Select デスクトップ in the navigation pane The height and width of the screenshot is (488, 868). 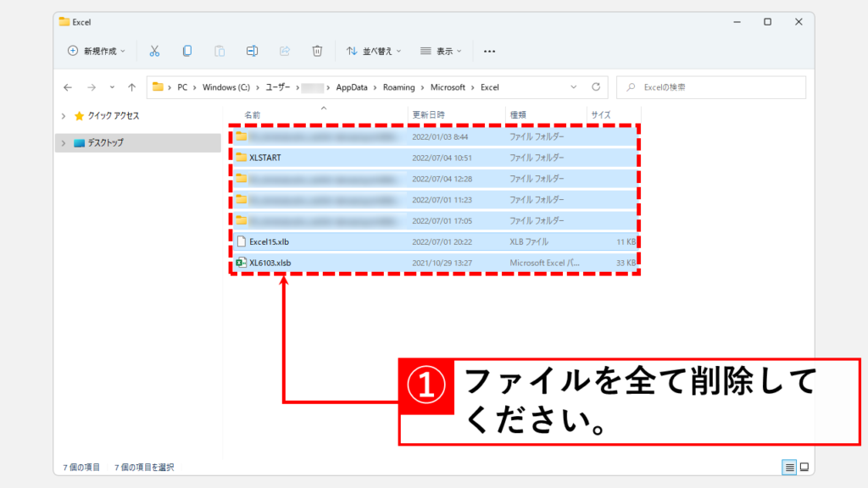105,143
